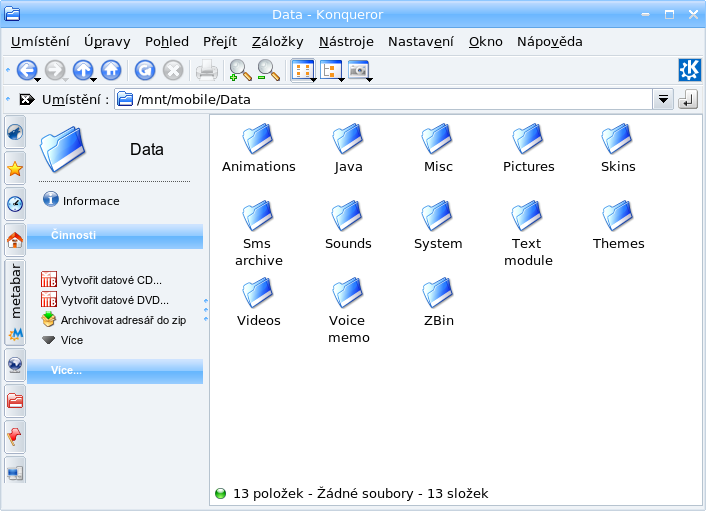Zoom out with the magnifier minus icon
706x511 pixels.
click(x=268, y=70)
